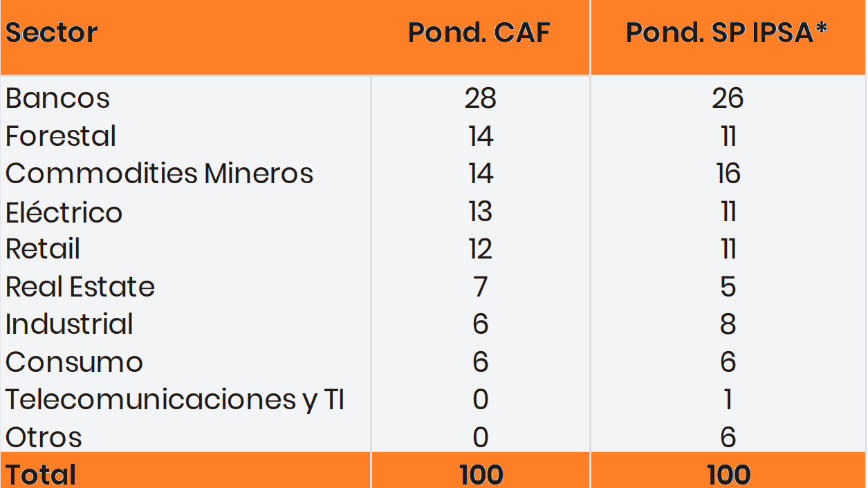Click the "Sector" column header

[x=52, y=33]
